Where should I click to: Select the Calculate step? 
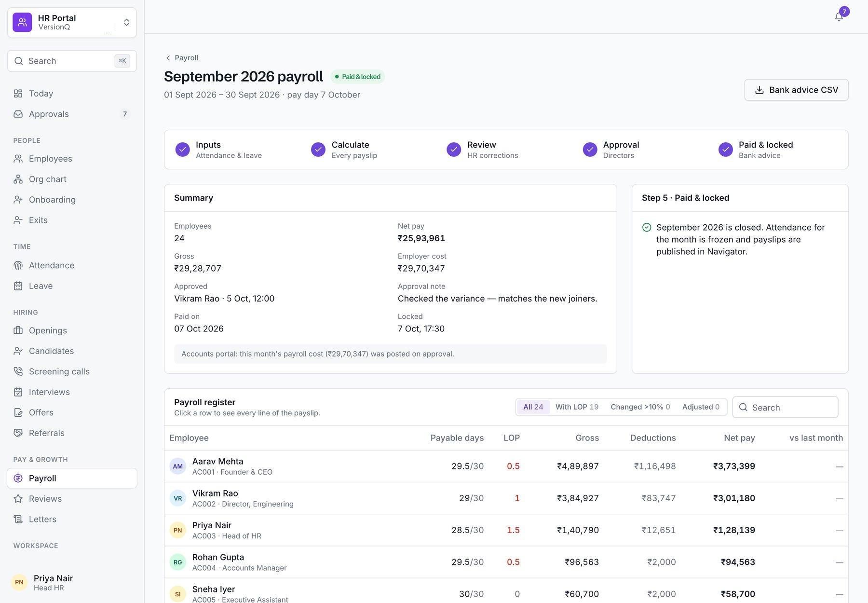tap(344, 150)
